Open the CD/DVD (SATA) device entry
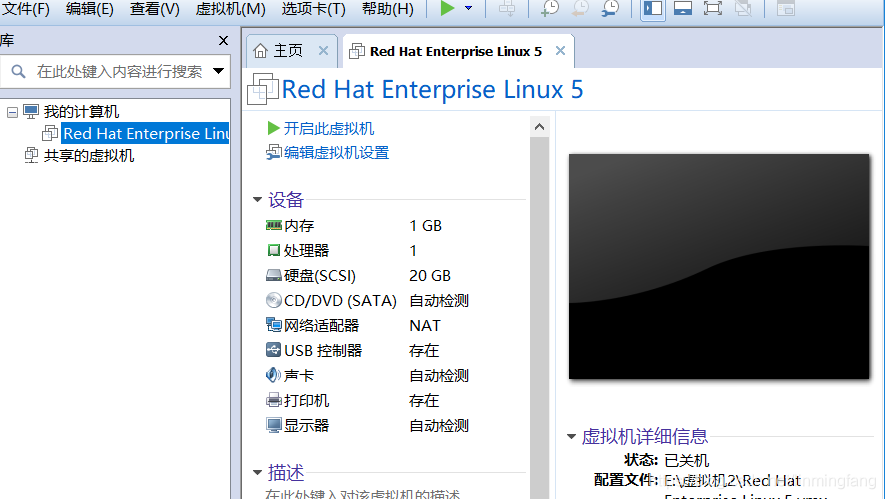The height and width of the screenshot is (499, 885). (x=340, y=300)
